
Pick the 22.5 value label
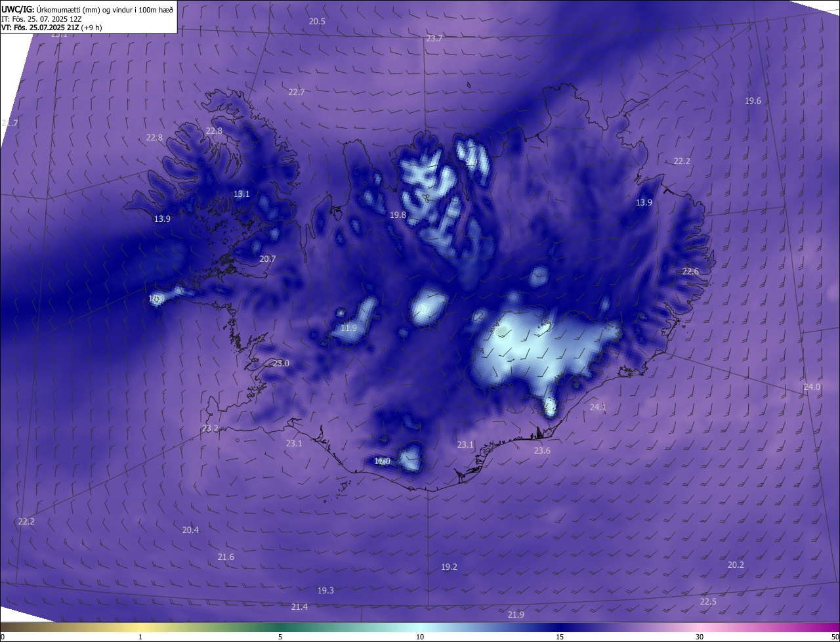tap(708, 602)
